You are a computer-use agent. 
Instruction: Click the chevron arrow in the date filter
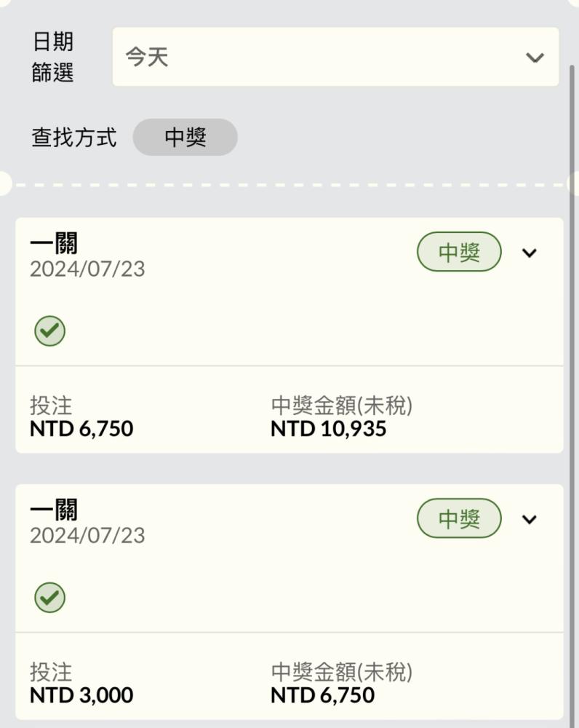(x=535, y=58)
